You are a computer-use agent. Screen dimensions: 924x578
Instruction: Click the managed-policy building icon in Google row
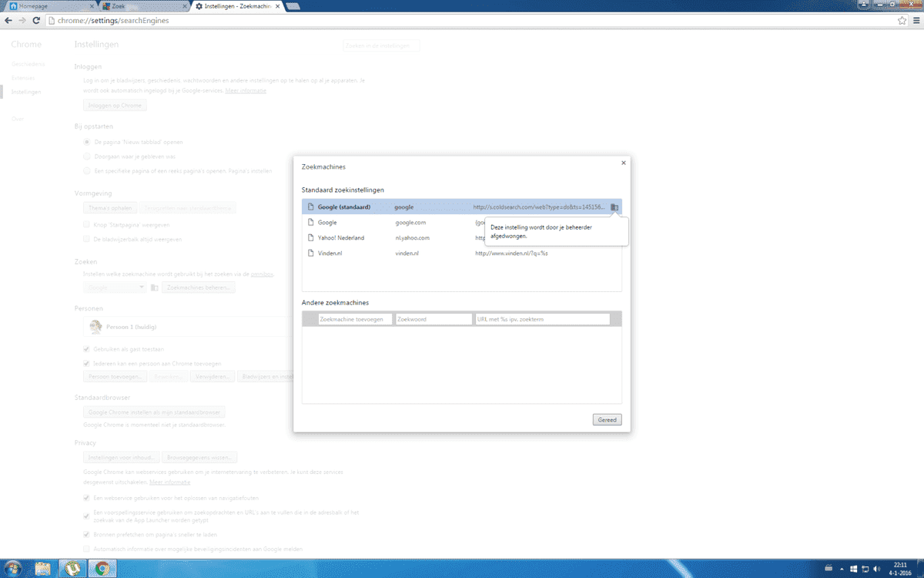click(614, 207)
